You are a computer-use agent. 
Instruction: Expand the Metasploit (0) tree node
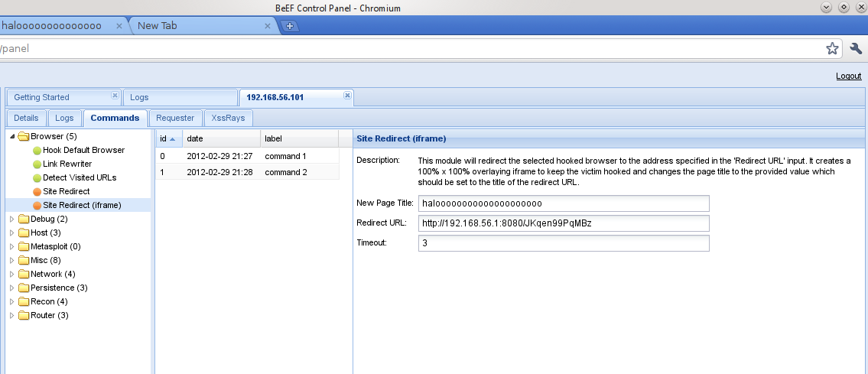tap(12, 247)
